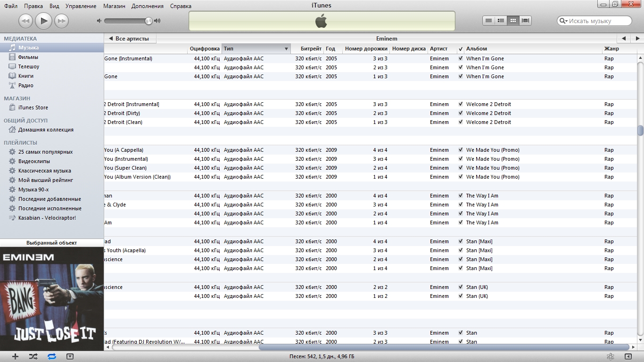Open the Правка menu
Image resolution: width=644 pixels, height=362 pixels.
coord(33,6)
